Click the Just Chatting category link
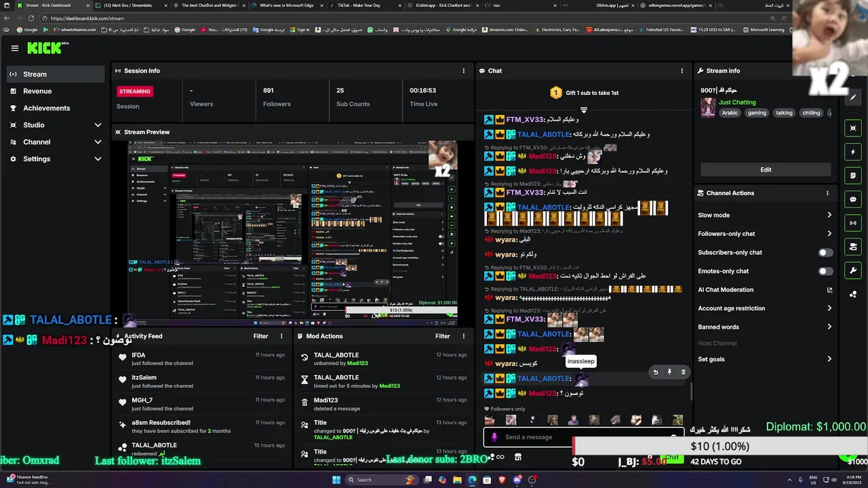Viewport: 868px width, 488px height. (x=737, y=102)
